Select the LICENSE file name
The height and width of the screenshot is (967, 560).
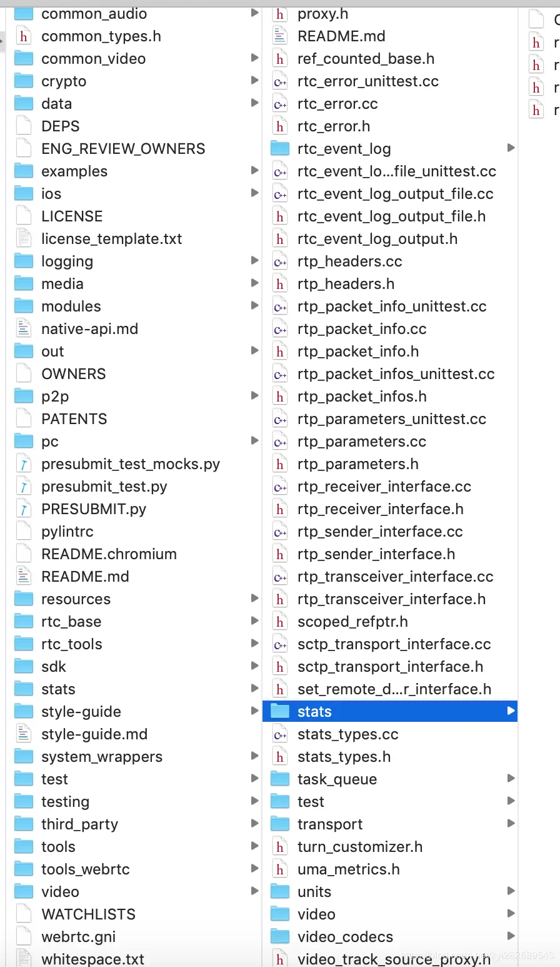click(x=72, y=216)
